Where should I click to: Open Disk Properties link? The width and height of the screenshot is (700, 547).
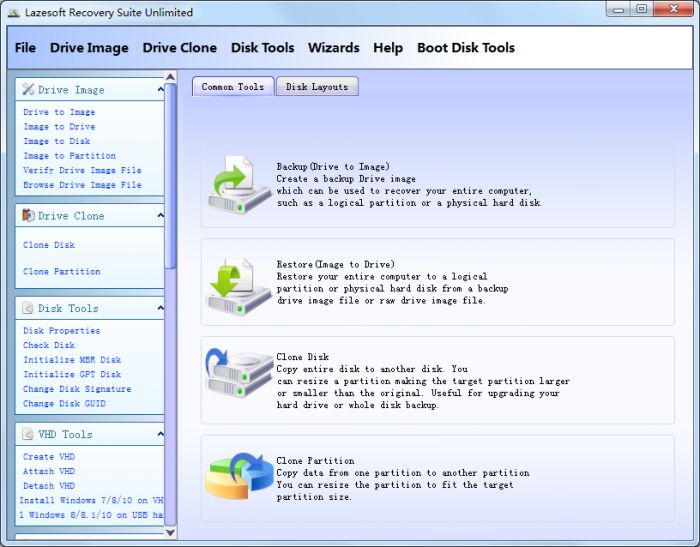coord(62,331)
